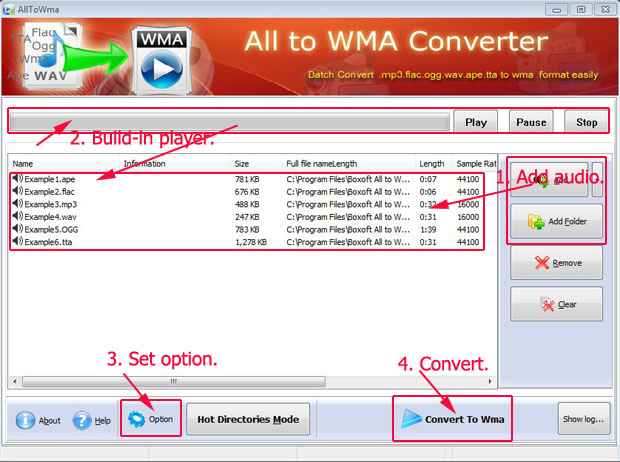The image size is (620, 462).
Task: Select file name Example5.OGG
Action: (x=51, y=229)
